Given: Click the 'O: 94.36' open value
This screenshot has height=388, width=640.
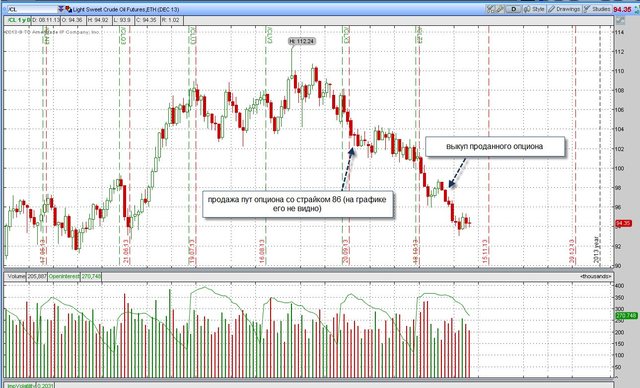Looking at the screenshot, I should coord(72,20).
